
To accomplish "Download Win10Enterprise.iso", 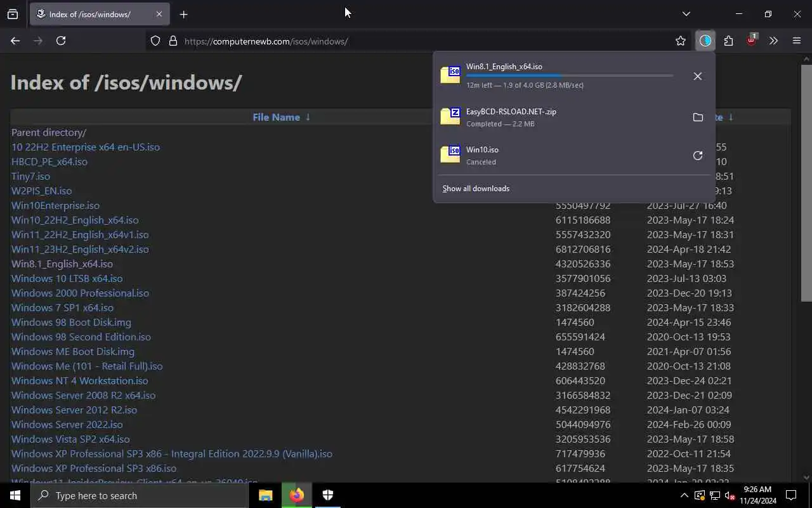I will [55, 205].
